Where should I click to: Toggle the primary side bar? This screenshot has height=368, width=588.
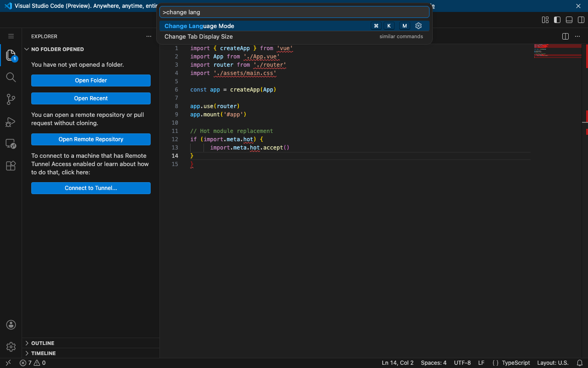[557, 20]
